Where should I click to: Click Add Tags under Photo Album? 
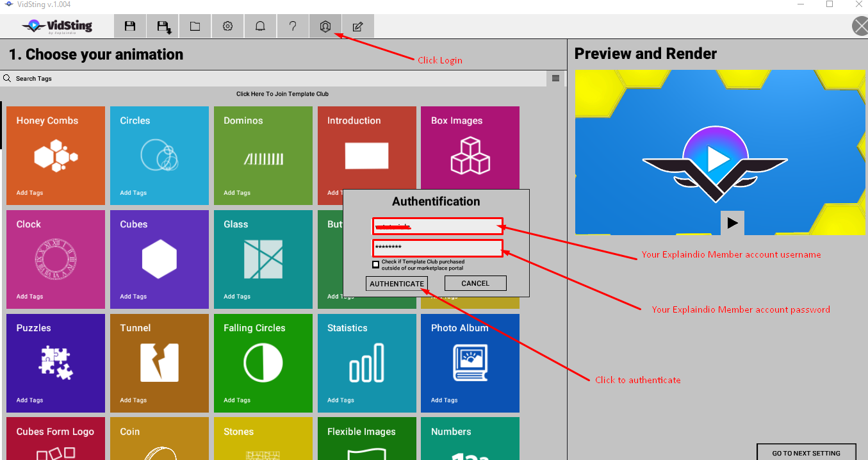pyautogui.click(x=445, y=400)
